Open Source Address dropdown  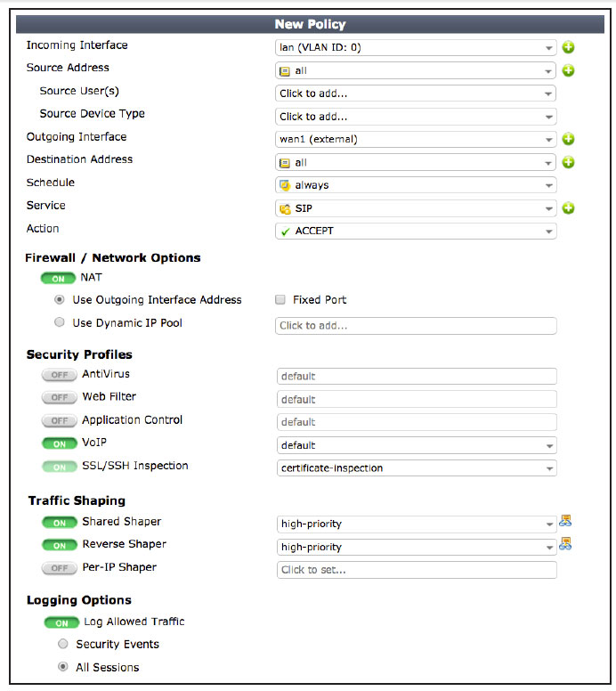tap(416, 70)
